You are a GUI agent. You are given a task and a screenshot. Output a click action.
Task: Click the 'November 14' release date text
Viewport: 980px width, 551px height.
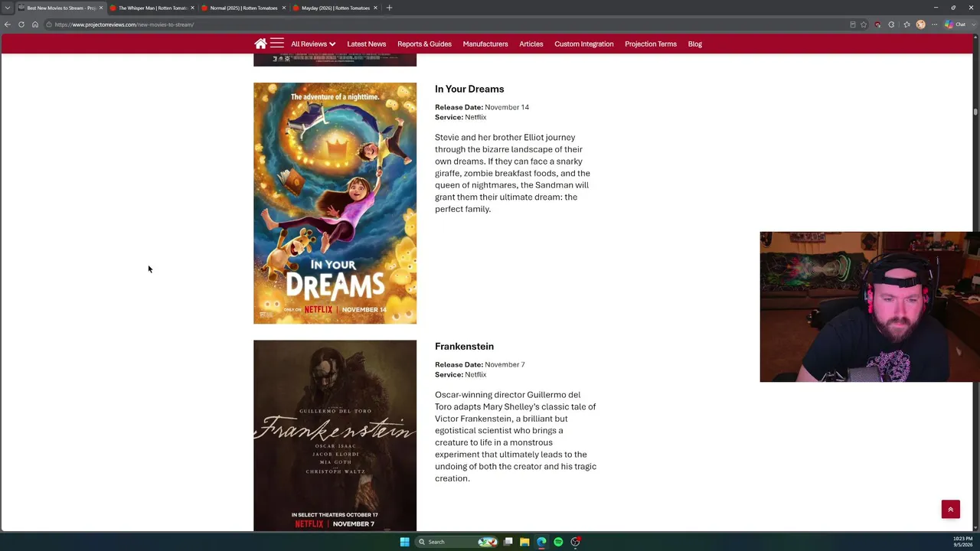[x=507, y=107]
